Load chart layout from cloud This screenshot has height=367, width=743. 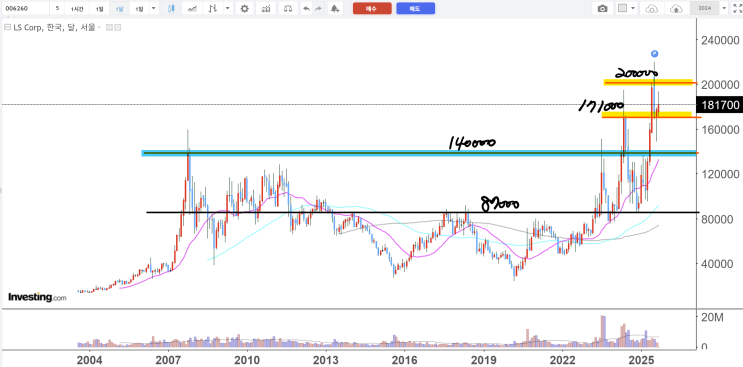[652, 9]
